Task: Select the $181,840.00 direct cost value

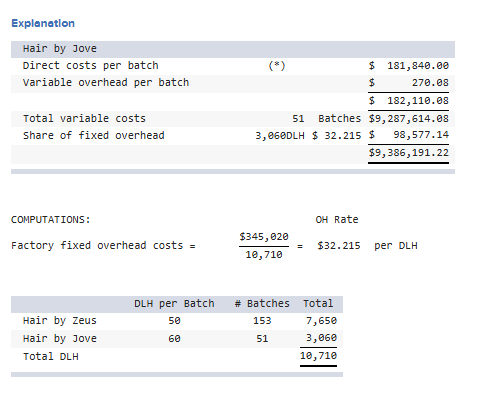Action: click(x=409, y=66)
